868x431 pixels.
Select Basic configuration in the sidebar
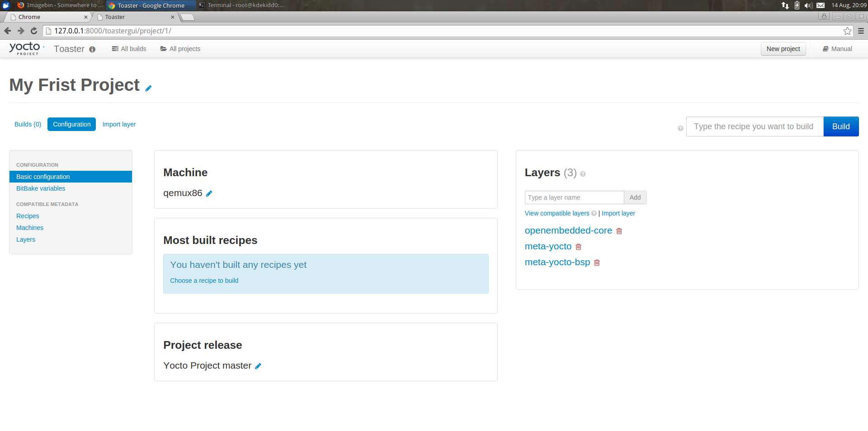tap(71, 177)
